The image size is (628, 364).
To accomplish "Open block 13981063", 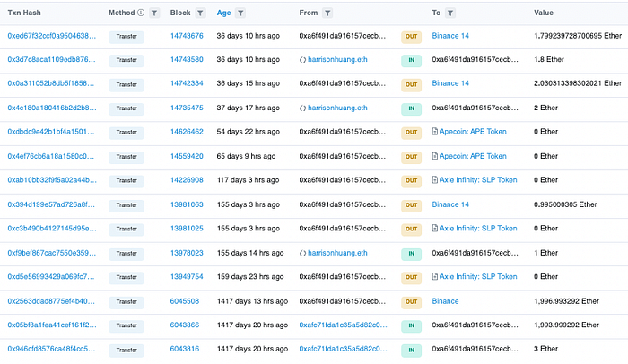I will [x=187, y=204].
